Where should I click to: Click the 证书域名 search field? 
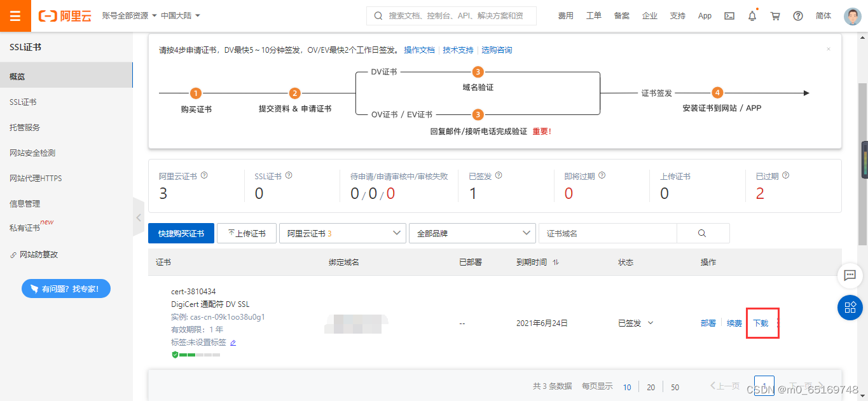pyautogui.click(x=607, y=233)
